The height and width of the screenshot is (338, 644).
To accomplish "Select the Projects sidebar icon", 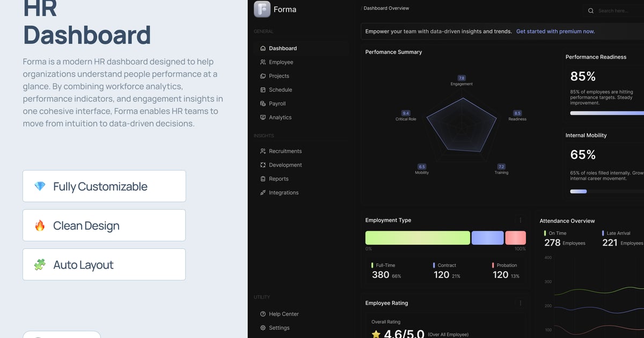I will 263,76.
